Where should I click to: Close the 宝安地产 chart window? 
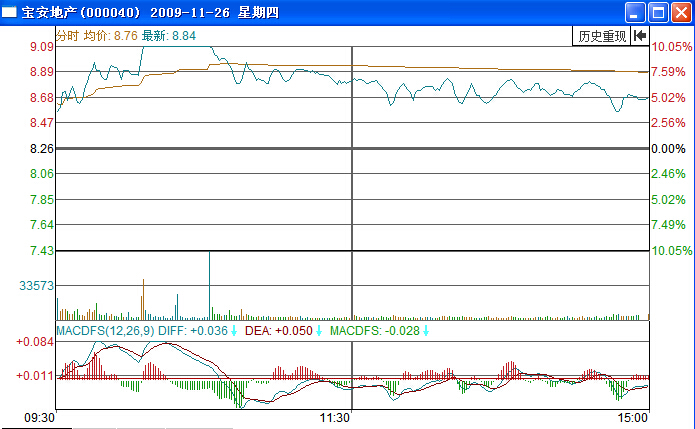680,13
